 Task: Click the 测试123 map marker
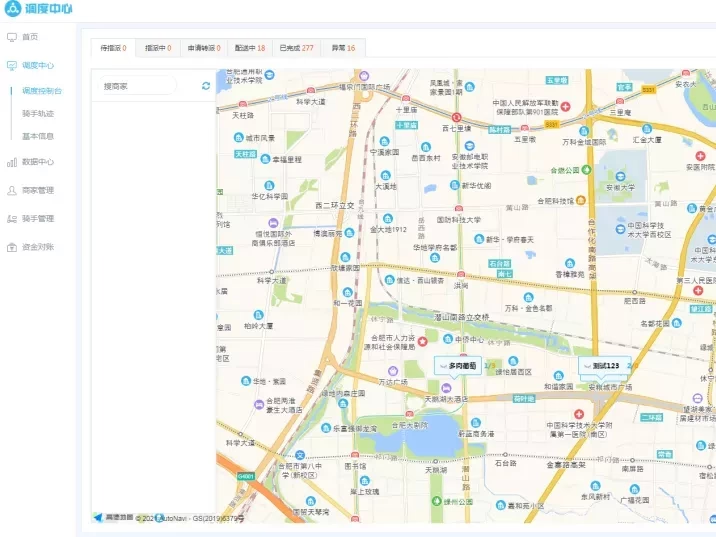[x=606, y=366]
